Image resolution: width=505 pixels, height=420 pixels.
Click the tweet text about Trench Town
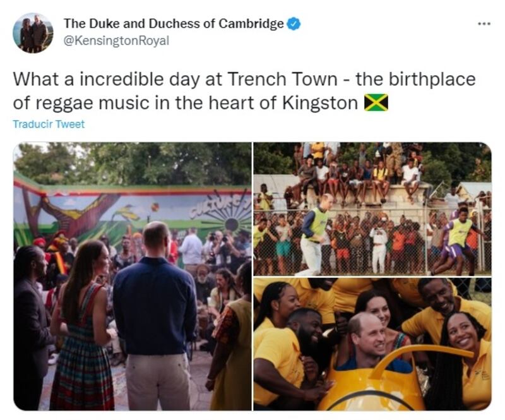[x=244, y=91]
